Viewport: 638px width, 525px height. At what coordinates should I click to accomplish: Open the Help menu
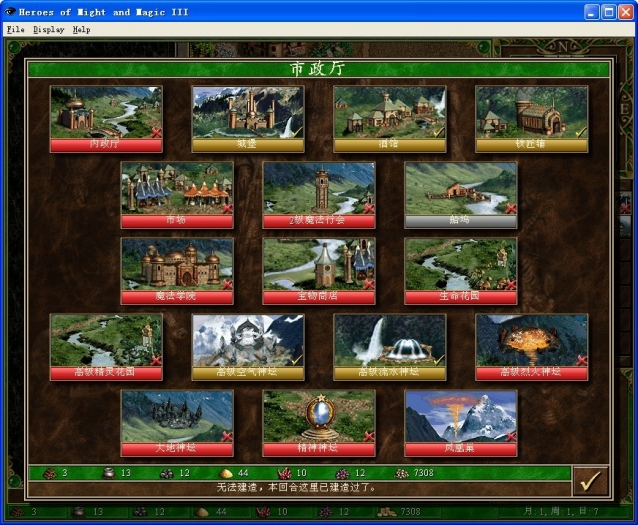[x=81, y=30]
